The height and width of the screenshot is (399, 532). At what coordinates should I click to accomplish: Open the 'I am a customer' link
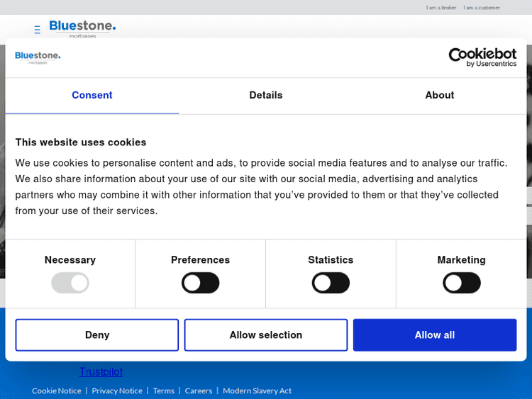point(482,8)
